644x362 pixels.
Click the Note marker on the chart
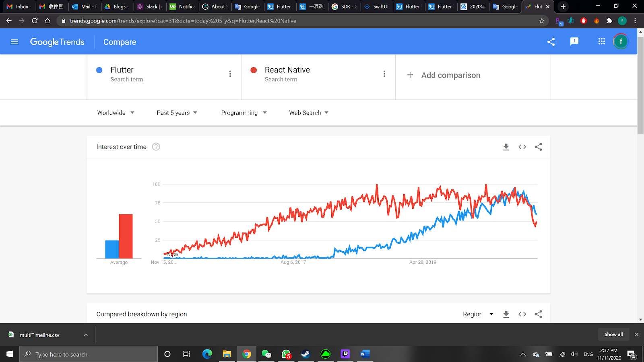pyautogui.click(x=173, y=254)
